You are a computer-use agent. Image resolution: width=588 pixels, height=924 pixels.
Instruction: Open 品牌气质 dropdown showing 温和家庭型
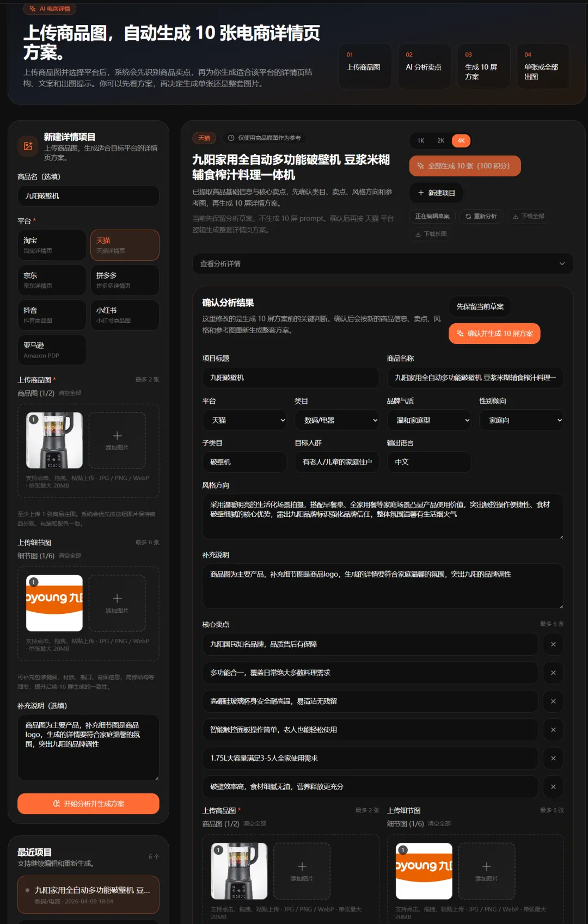coord(429,420)
